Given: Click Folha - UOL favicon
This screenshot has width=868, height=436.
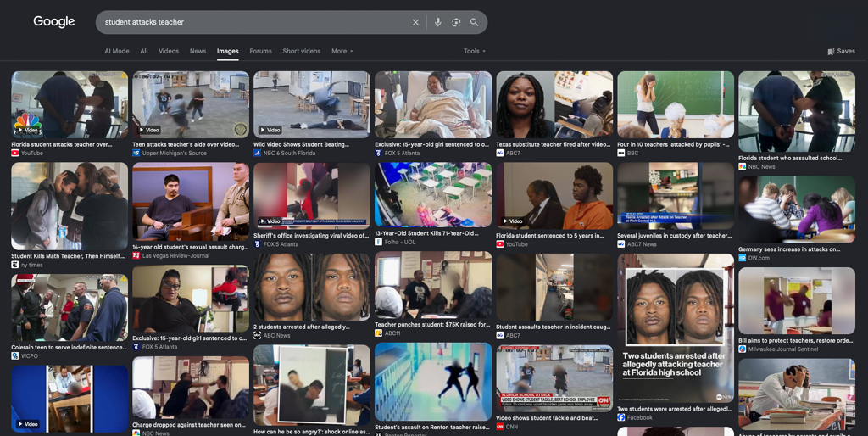Looking at the screenshot, I should coord(379,242).
